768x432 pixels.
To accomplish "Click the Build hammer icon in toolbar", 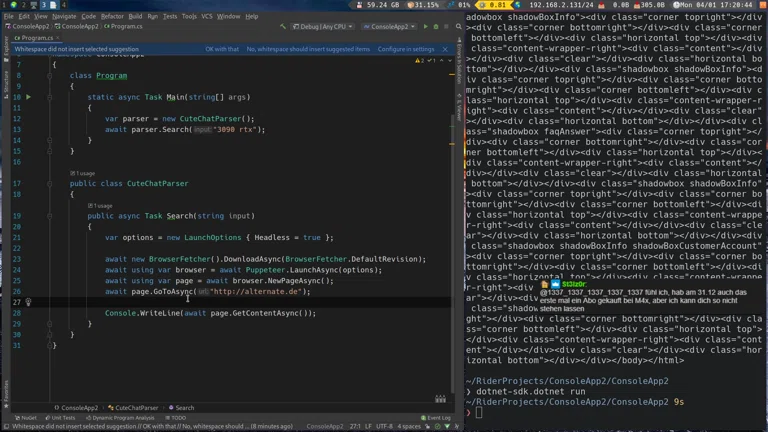I will (x=283, y=26).
